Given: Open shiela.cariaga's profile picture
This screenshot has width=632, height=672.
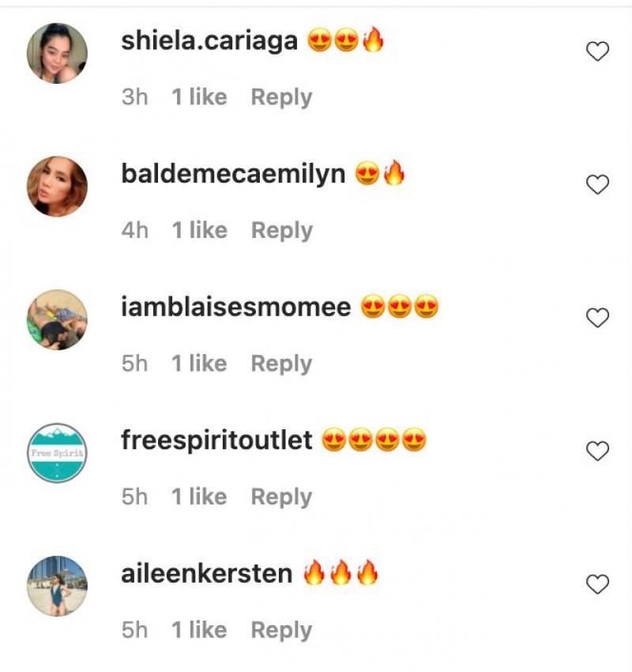Looking at the screenshot, I should click(57, 53).
